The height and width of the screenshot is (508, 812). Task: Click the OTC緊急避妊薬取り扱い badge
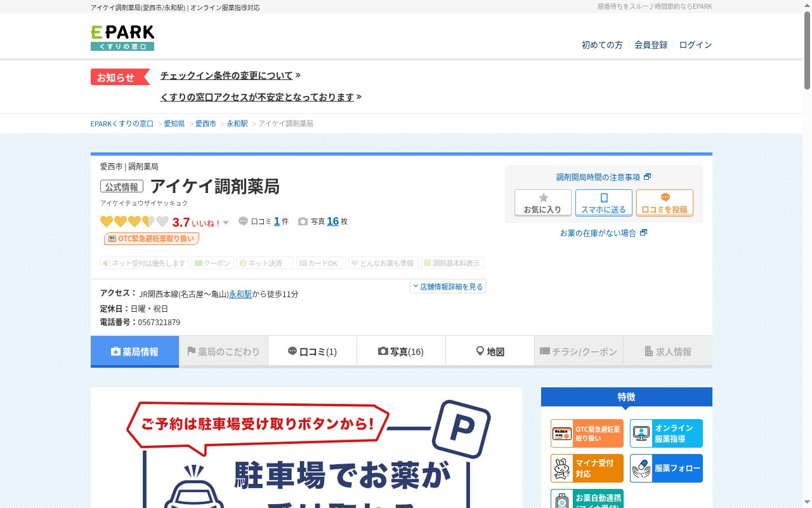click(x=152, y=239)
